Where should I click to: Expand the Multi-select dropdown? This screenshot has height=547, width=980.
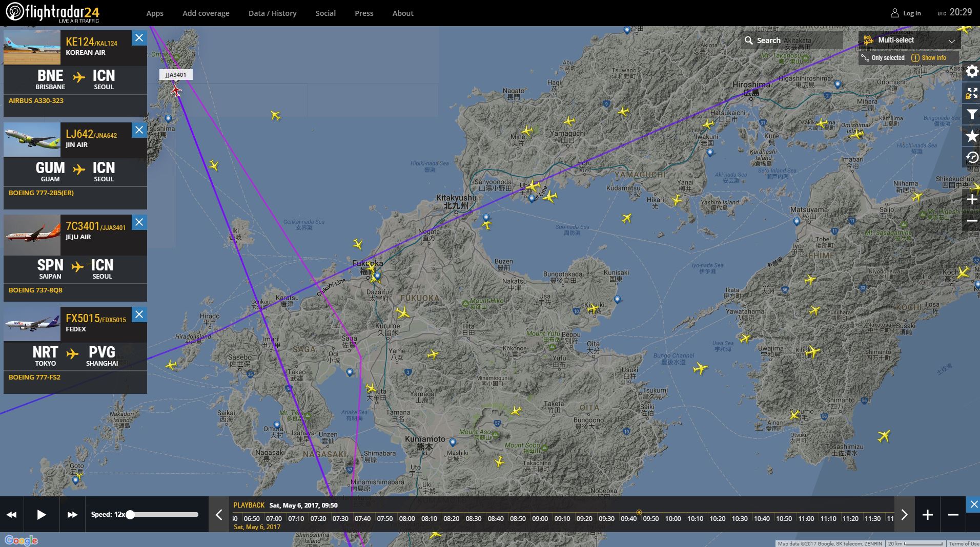click(951, 40)
